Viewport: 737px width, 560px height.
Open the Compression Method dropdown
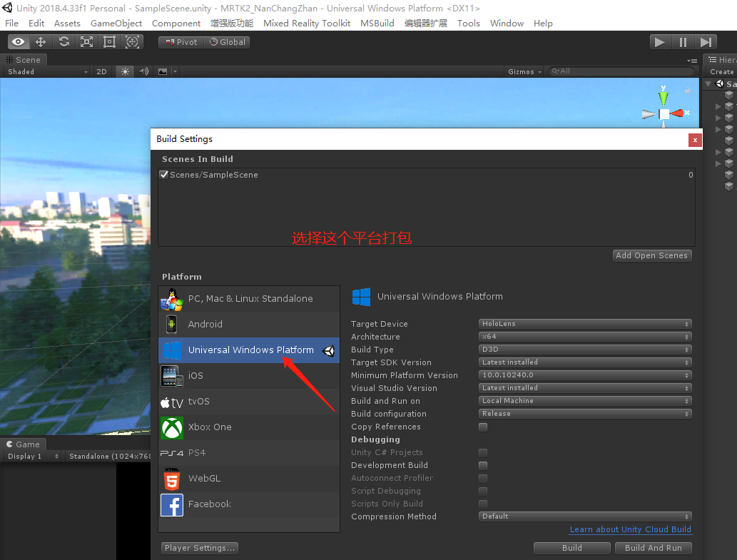585,516
